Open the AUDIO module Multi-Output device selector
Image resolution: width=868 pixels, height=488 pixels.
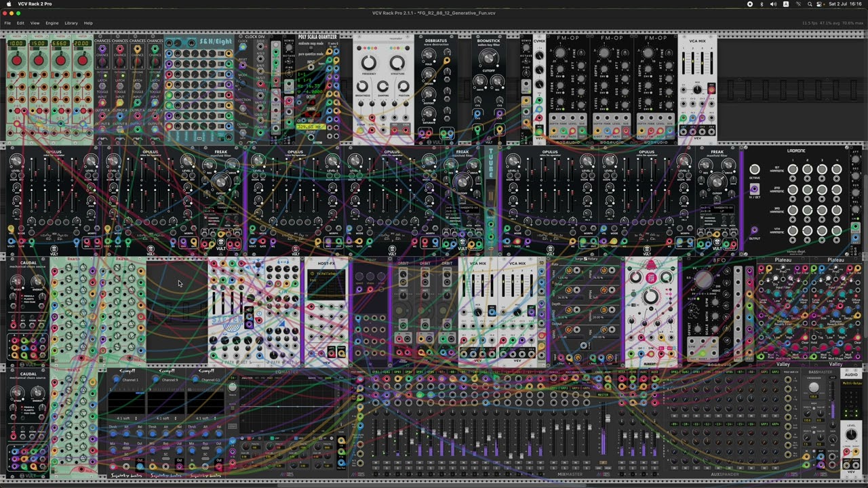coord(851,383)
